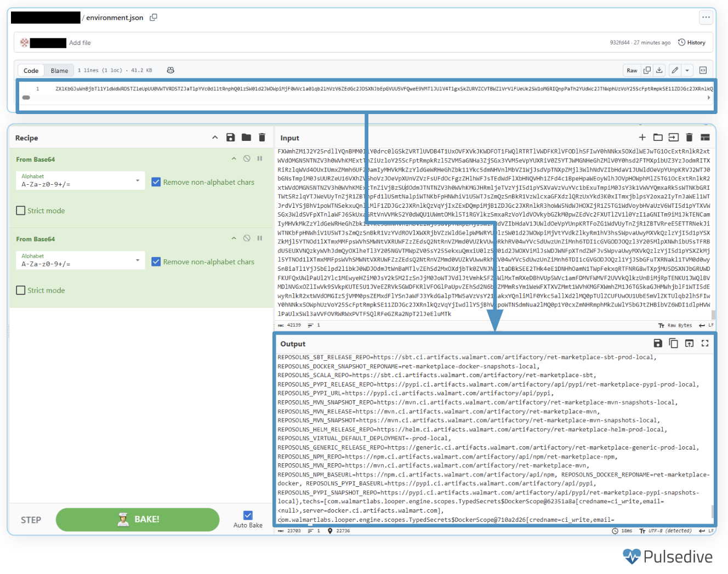
Task: Add a new input tab with plus icon
Action: tap(642, 138)
